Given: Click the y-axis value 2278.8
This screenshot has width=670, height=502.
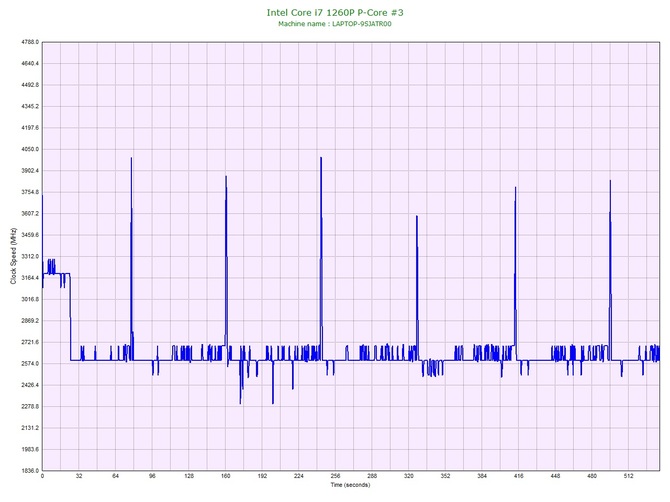Looking at the screenshot, I should click(x=30, y=407).
